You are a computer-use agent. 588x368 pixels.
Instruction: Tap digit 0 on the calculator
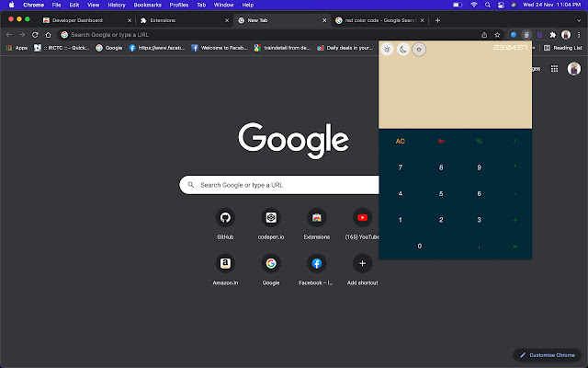point(420,246)
